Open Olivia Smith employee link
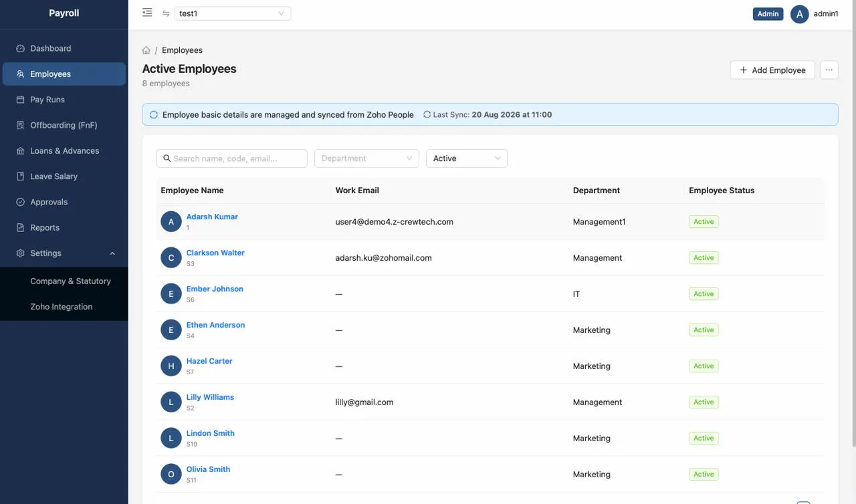 pos(208,469)
